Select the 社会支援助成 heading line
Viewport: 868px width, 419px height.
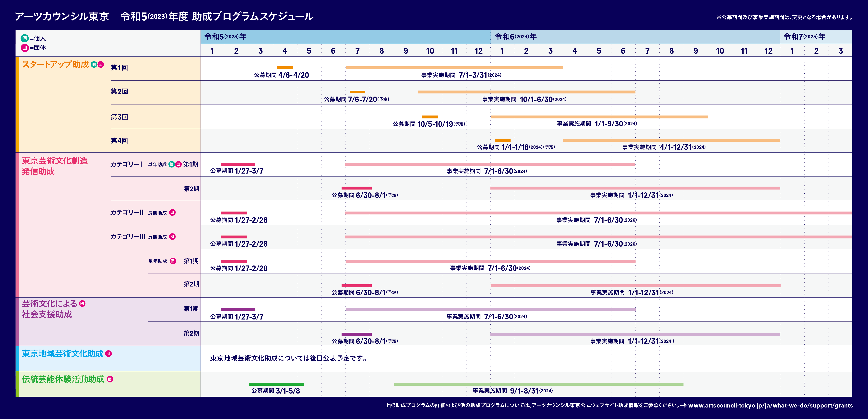tap(47, 314)
